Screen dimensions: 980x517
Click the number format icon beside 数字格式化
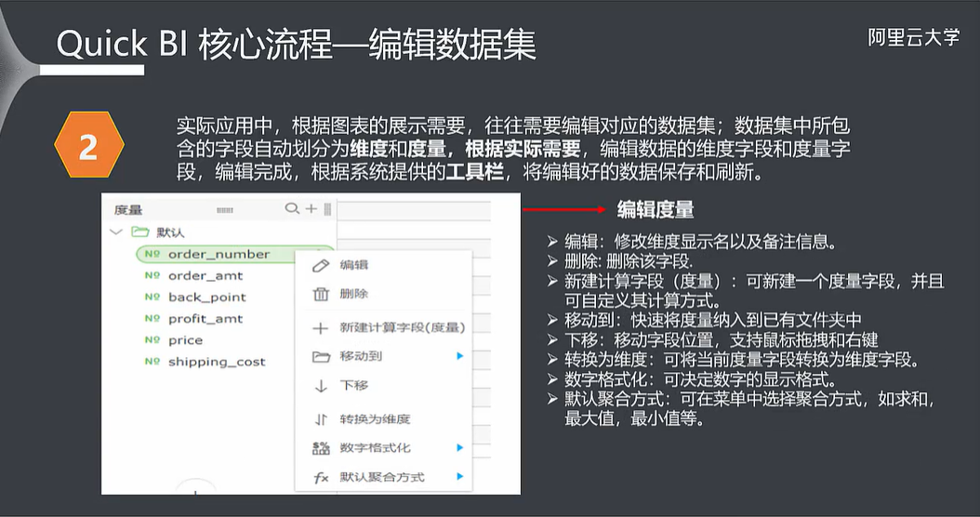pos(321,448)
